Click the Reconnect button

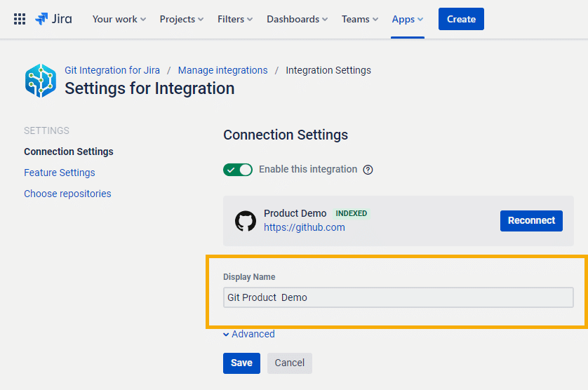[x=531, y=221]
